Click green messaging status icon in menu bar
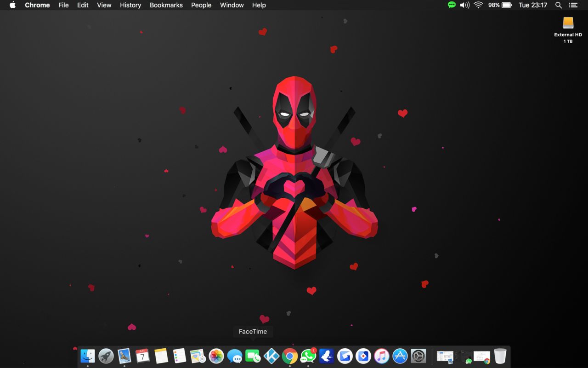Viewport: 588px width, 368px height. click(452, 5)
